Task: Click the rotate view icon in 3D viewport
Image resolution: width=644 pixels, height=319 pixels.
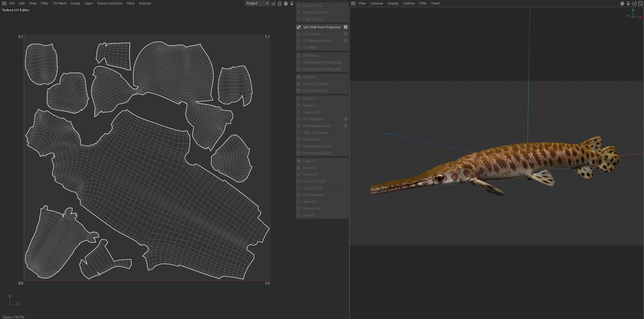Action: click(634, 3)
